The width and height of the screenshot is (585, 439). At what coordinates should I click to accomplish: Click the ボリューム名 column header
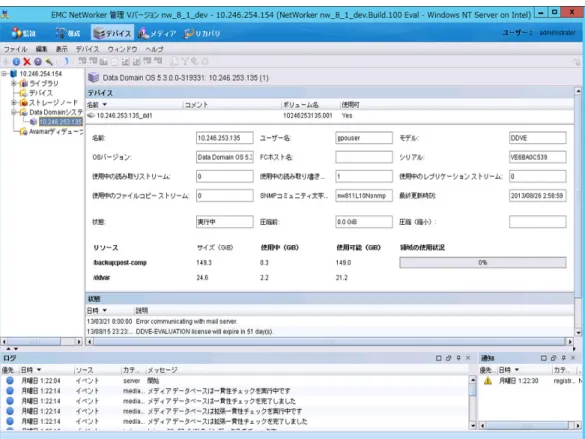310,105
